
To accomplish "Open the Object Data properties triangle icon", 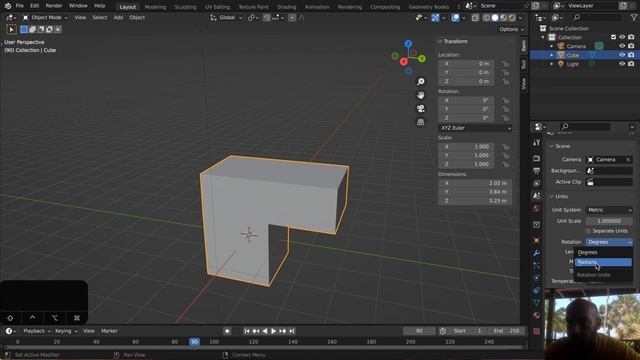I will pos(536,302).
